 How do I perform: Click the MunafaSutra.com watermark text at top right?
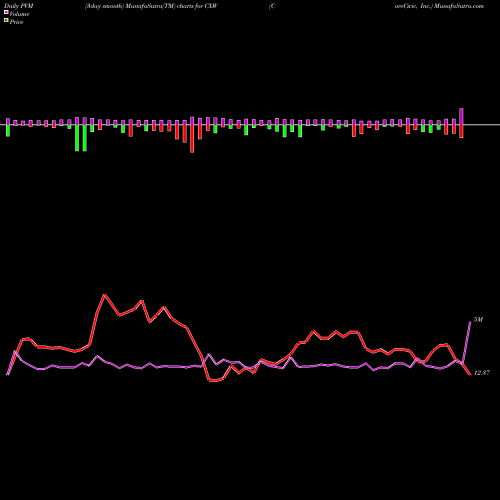459,6
